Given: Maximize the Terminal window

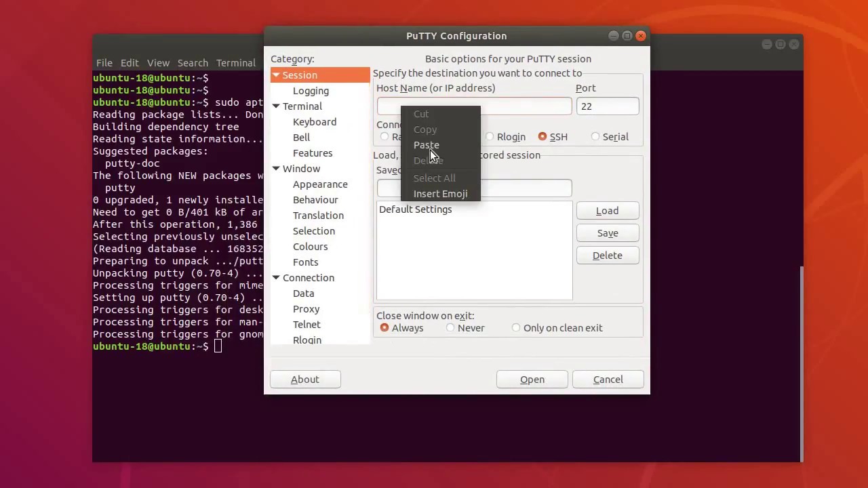Looking at the screenshot, I should click(781, 45).
